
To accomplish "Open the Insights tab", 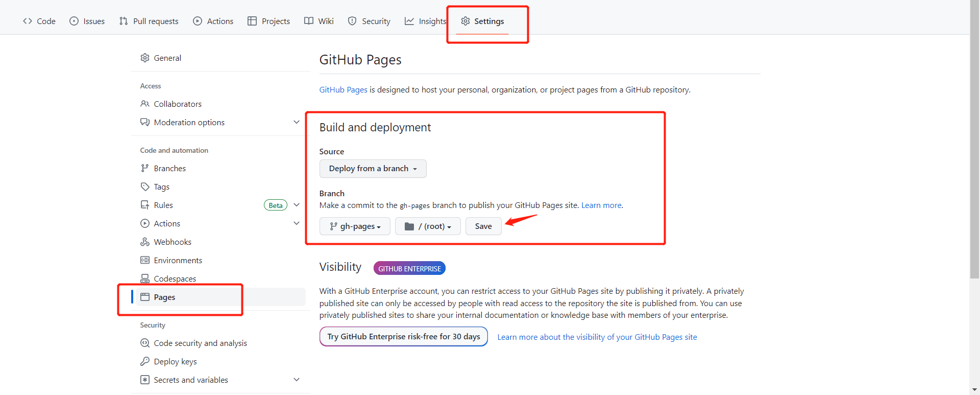I will click(x=426, y=21).
